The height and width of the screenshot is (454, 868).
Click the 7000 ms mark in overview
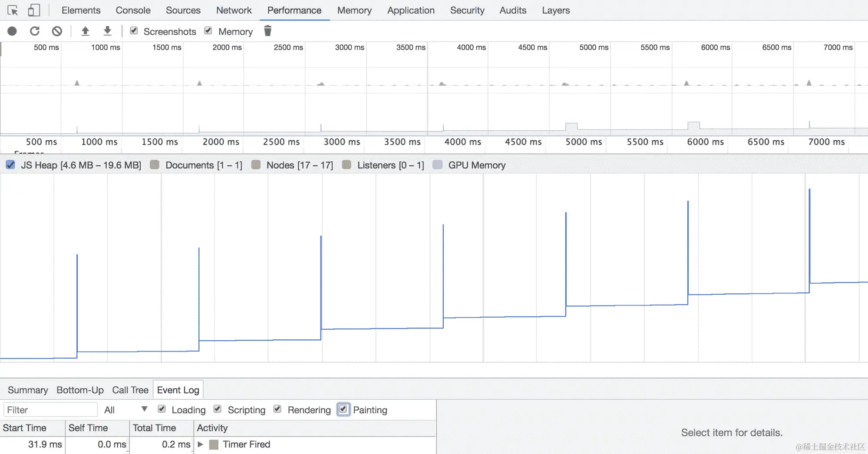tap(838, 47)
